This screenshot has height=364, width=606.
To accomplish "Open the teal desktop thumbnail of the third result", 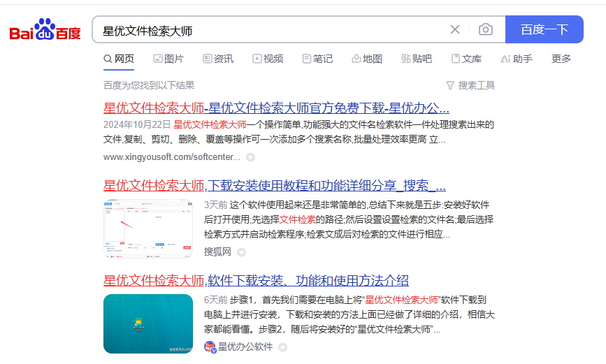I will coord(148,323).
